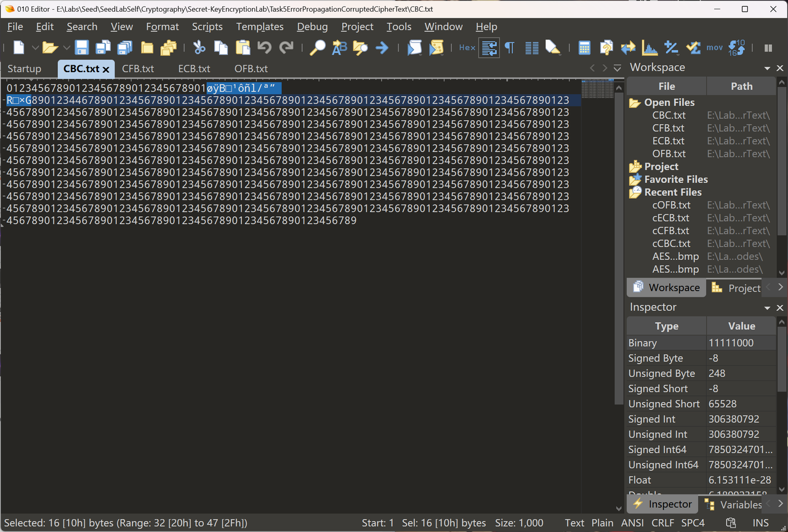Viewport: 788px width, 532px height.
Task: Toggle show whitespace pilcrow icon
Action: click(x=510, y=47)
